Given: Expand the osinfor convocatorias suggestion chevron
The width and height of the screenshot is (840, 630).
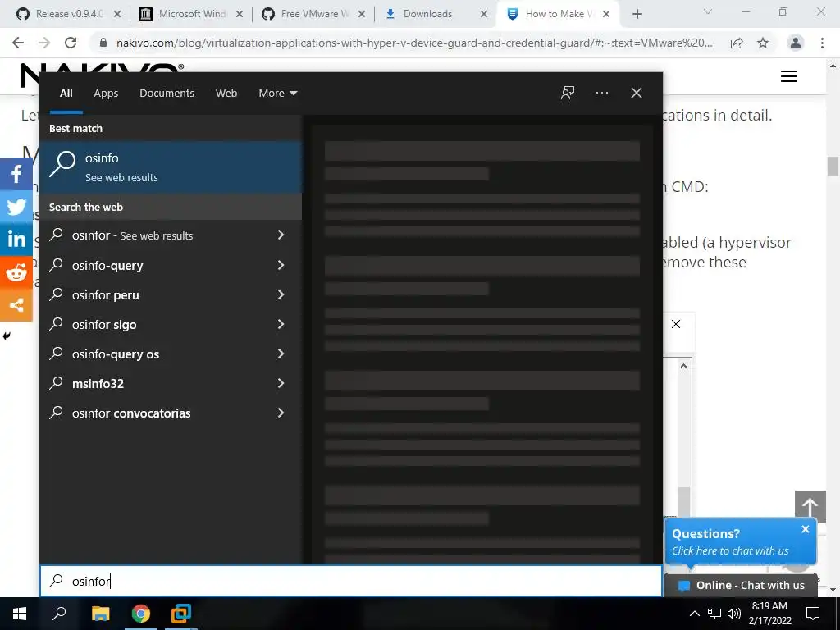Looking at the screenshot, I should pos(281,413).
